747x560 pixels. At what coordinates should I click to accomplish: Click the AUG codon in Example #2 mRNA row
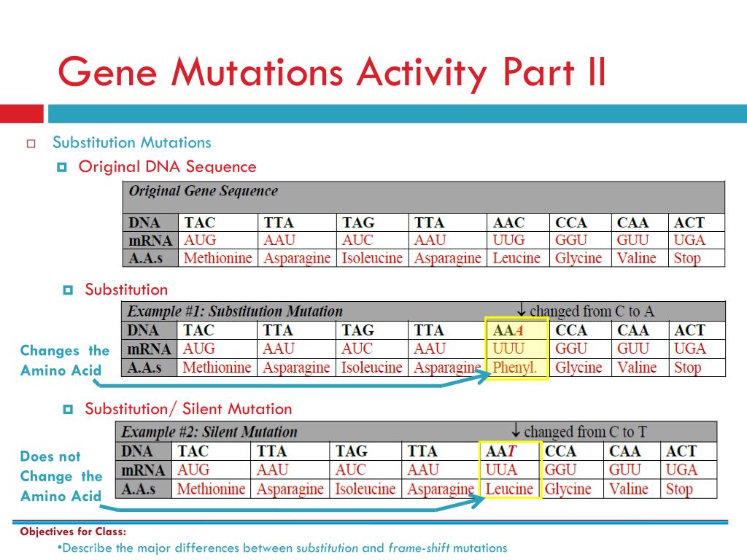[x=193, y=470]
